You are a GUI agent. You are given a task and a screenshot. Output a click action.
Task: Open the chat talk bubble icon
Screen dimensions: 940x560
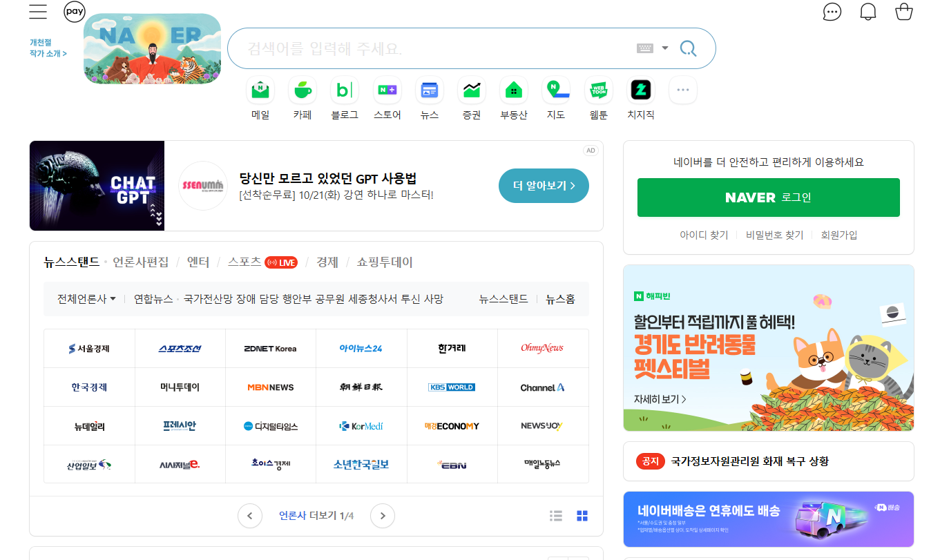(832, 12)
